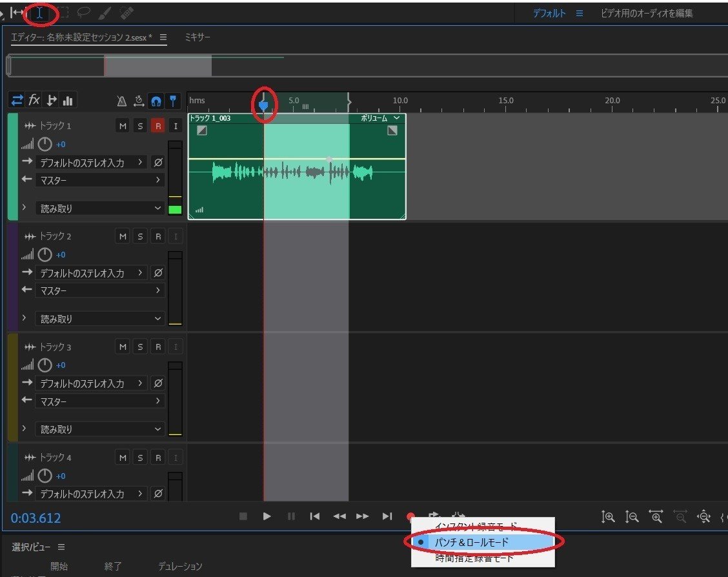Image resolution: width=728 pixels, height=577 pixels.
Task: Move playhead to next marker
Action: coord(387,516)
